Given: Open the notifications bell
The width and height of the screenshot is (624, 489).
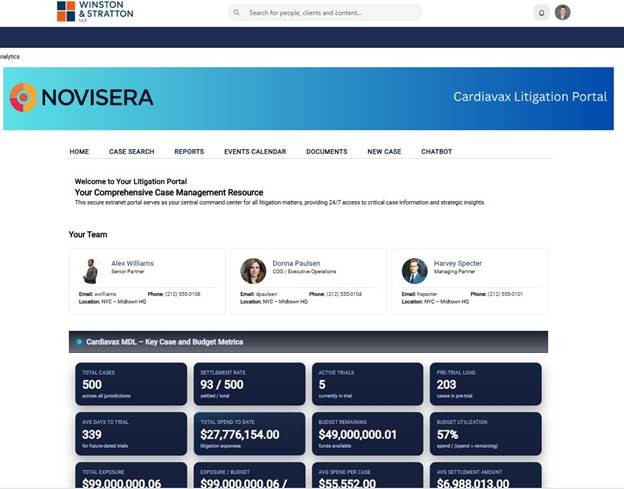Looking at the screenshot, I should (541, 13).
